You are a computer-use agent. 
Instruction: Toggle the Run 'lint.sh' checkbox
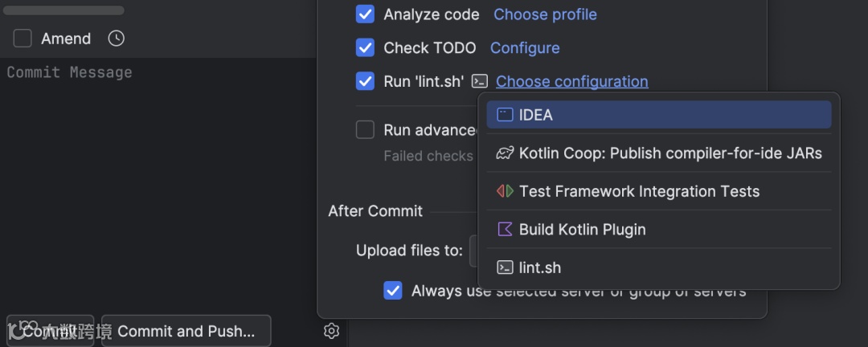click(x=366, y=81)
